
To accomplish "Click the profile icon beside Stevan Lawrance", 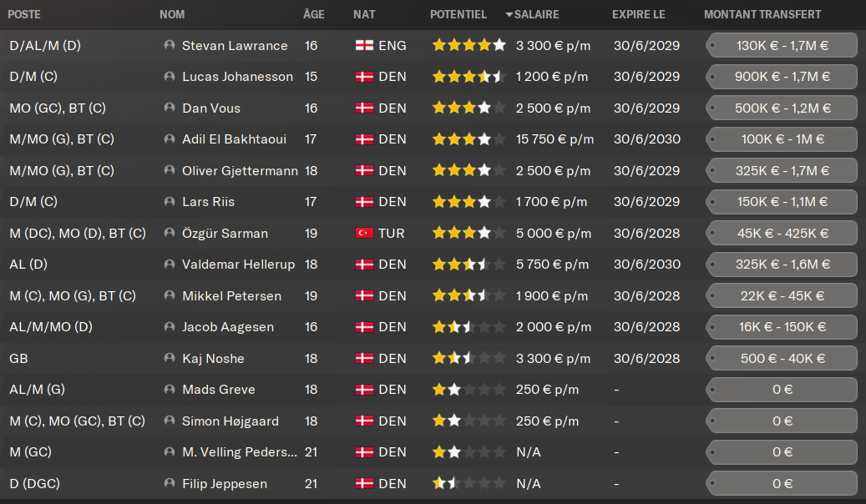I will coord(170,45).
